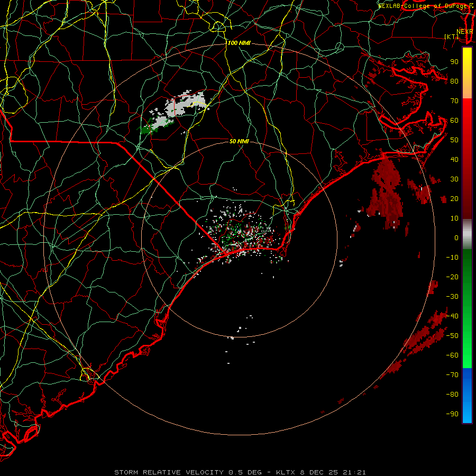Click the -30 value on velocity scale
The height and width of the screenshot is (476, 476).
[x=452, y=297]
